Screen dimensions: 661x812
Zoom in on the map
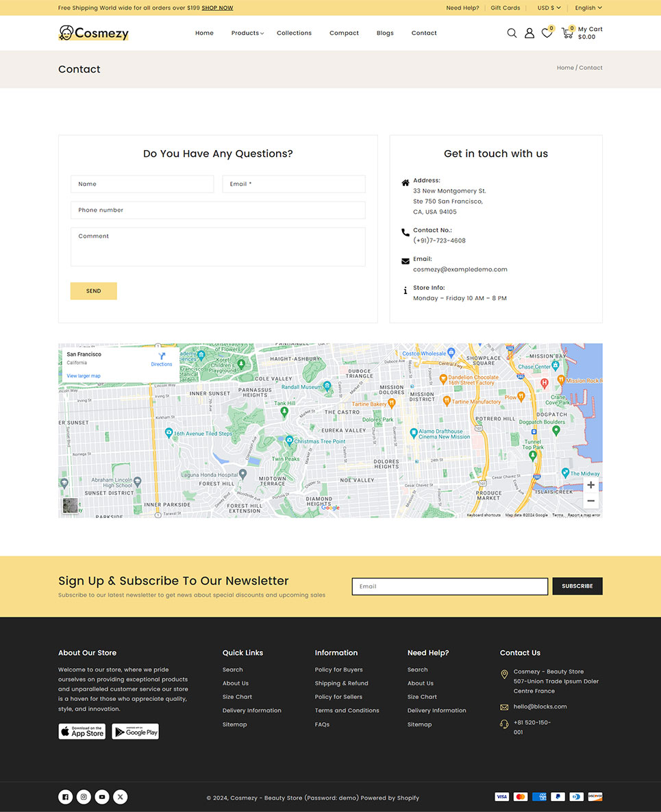590,485
